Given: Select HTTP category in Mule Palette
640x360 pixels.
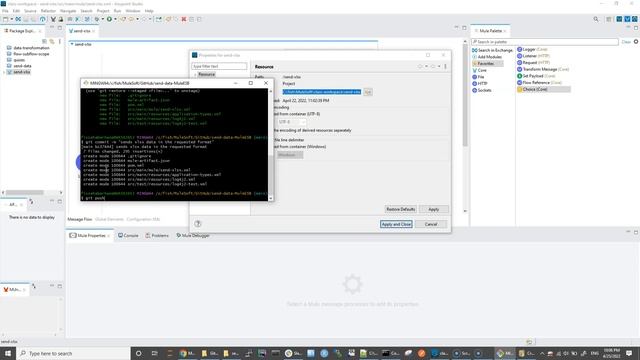Looking at the screenshot, I should point(480,83).
